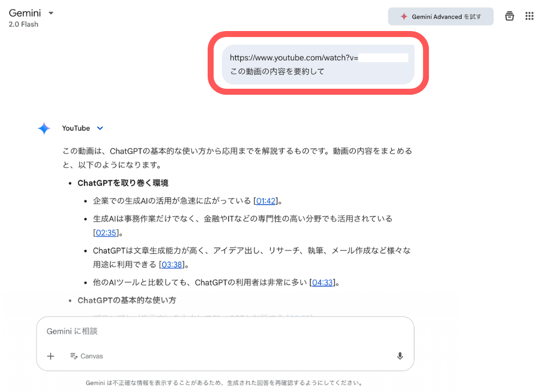Click the YouTube label above the response
This screenshot has width=545, height=392.
tap(76, 128)
